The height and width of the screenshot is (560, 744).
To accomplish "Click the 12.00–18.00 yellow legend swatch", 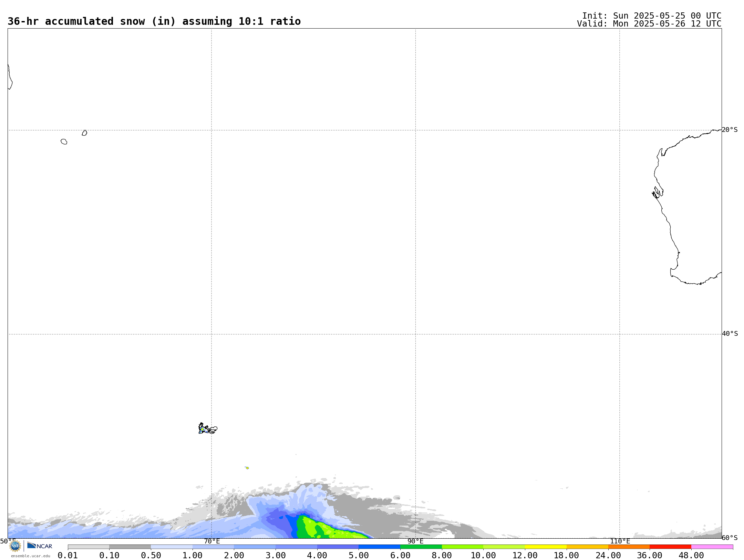I will [x=546, y=547].
